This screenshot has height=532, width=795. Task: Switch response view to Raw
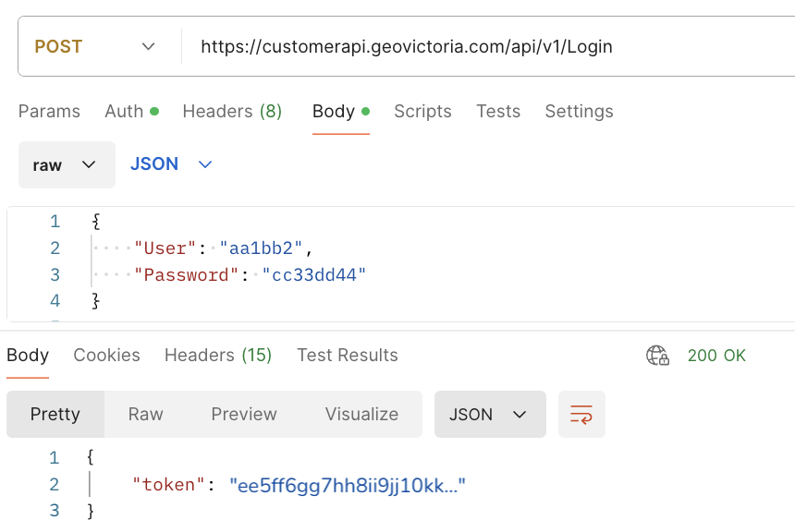pos(145,415)
